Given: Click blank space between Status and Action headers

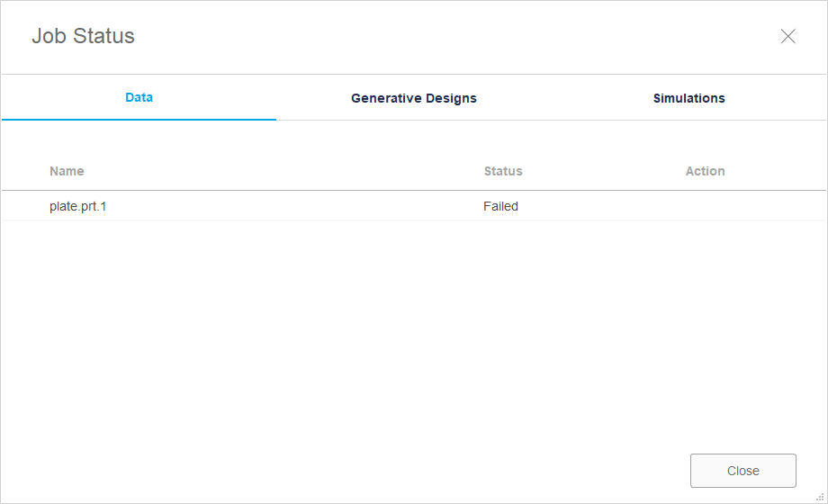Looking at the screenshot, I should 603,171.
